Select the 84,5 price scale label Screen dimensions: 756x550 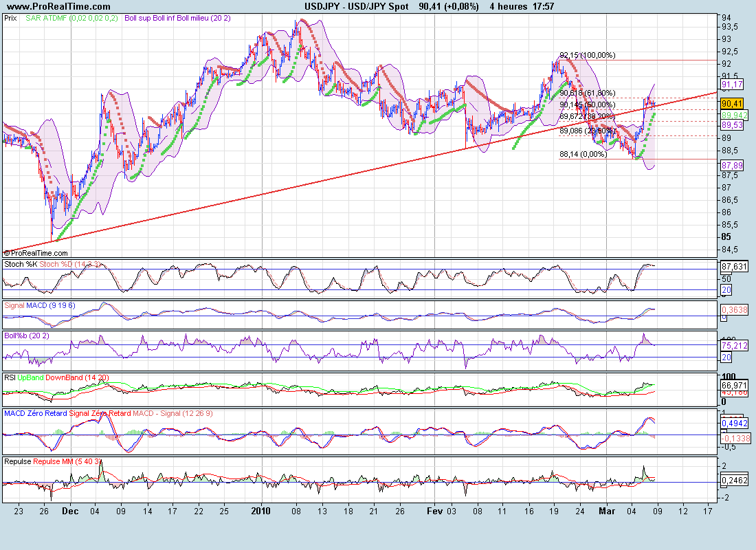(729, 250)
